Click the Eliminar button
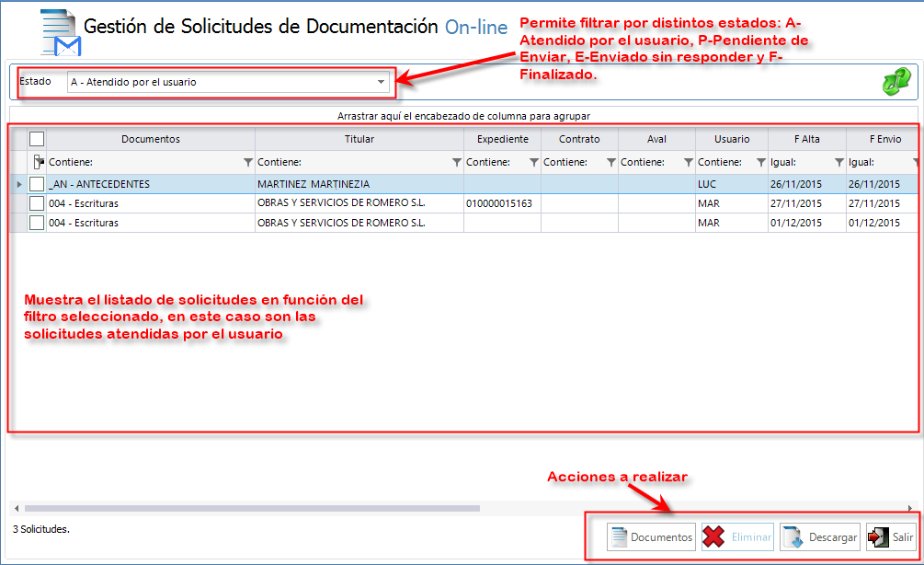This screenshot has width=924, height=565. coord(737,536)
